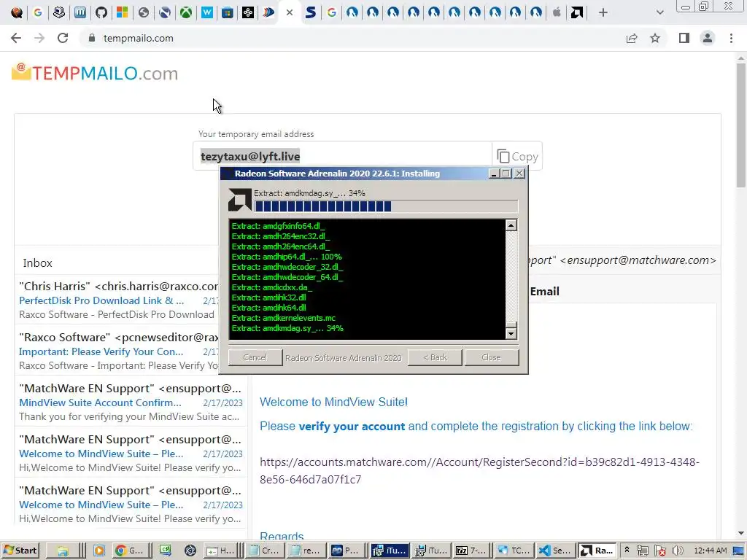Image resolution: width=747 pixels, height=560 pixels.
Task: Click the taskbar clock showing 12:44 AM
Action: [x=711, y=551]
